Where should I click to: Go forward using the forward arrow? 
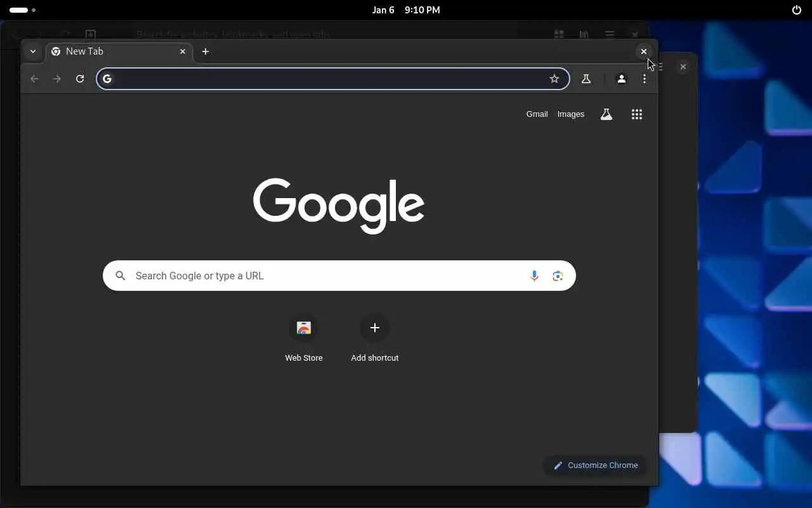coord(57,79)
